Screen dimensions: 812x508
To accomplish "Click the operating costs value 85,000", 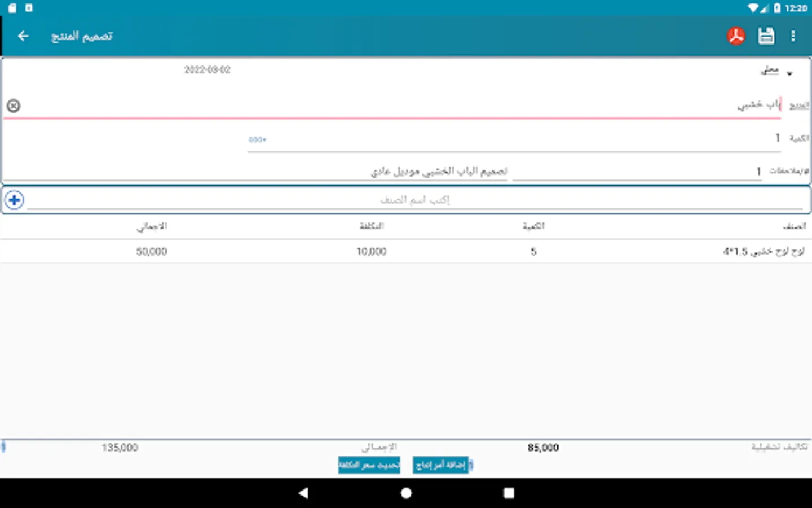I will tap(543, 448).
